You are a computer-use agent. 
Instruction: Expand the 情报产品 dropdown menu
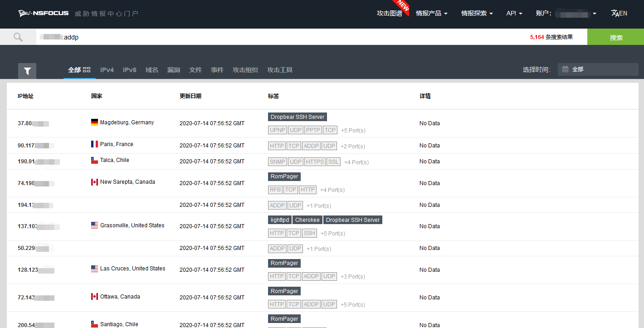(x=431, y=14)
